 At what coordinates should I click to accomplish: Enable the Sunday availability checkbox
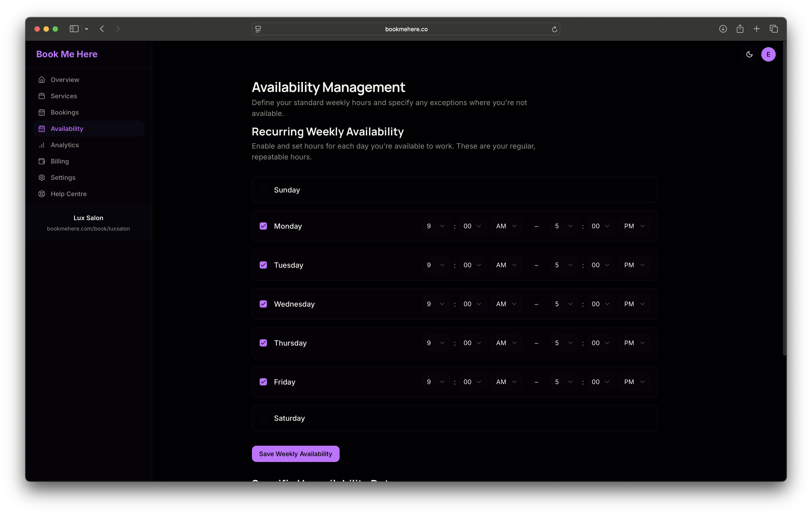point(263,190)
